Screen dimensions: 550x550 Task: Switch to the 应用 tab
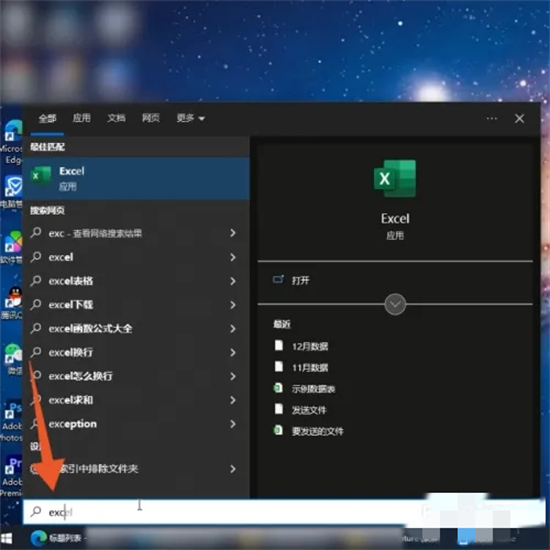pos(81,118)
